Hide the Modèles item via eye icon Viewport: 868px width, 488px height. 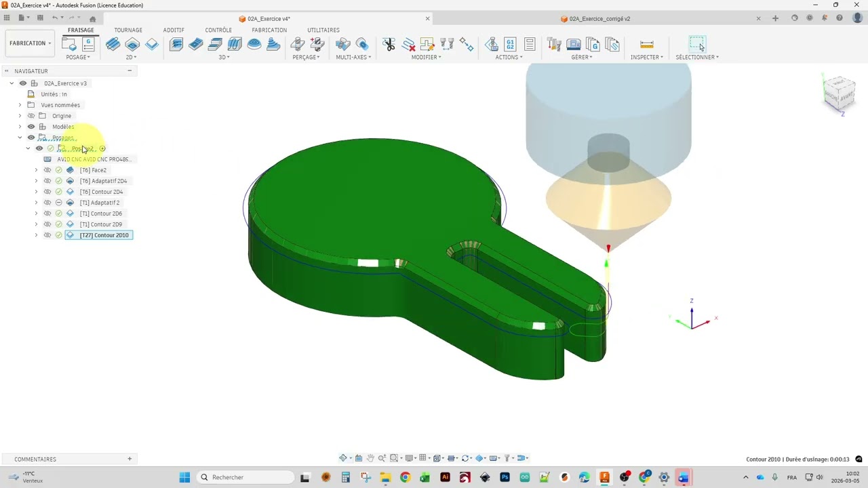click(x=31, y=127)
